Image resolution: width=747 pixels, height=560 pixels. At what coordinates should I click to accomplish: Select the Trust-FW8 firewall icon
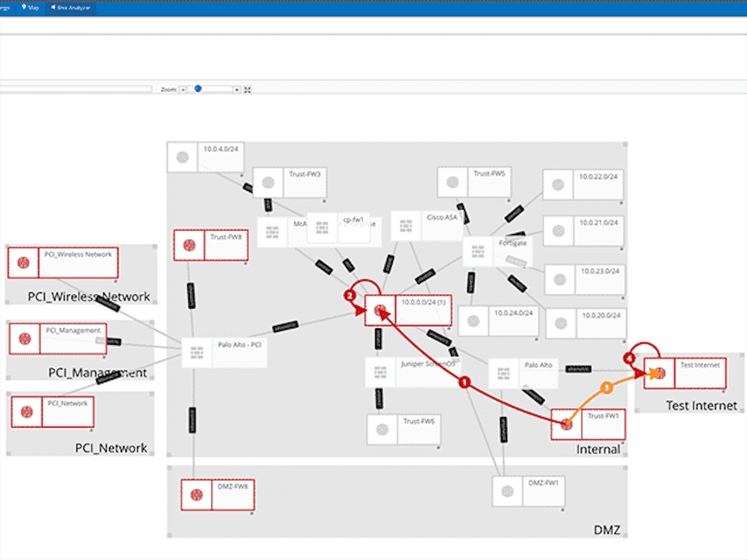pos(189,245)
